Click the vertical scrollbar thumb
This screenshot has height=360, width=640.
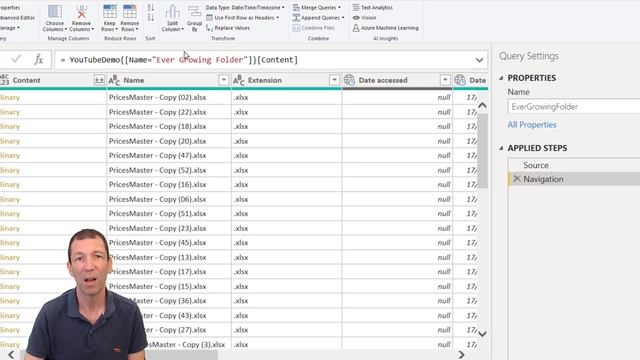(x=482, y=151)
